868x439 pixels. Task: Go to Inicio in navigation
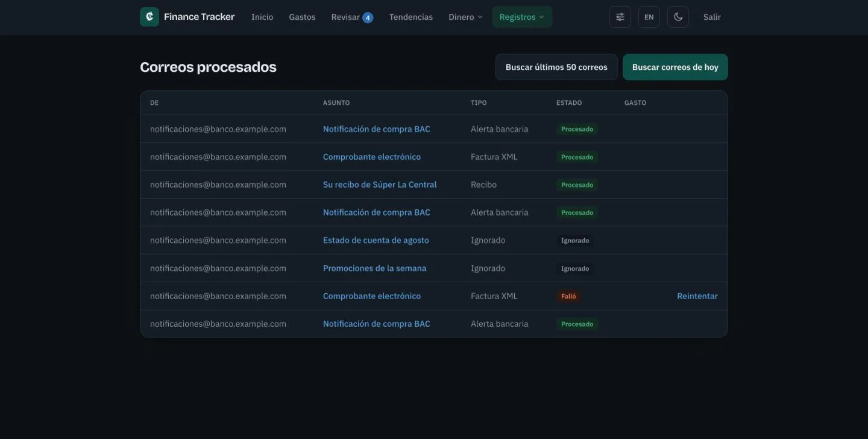click(x=262, y=17)
